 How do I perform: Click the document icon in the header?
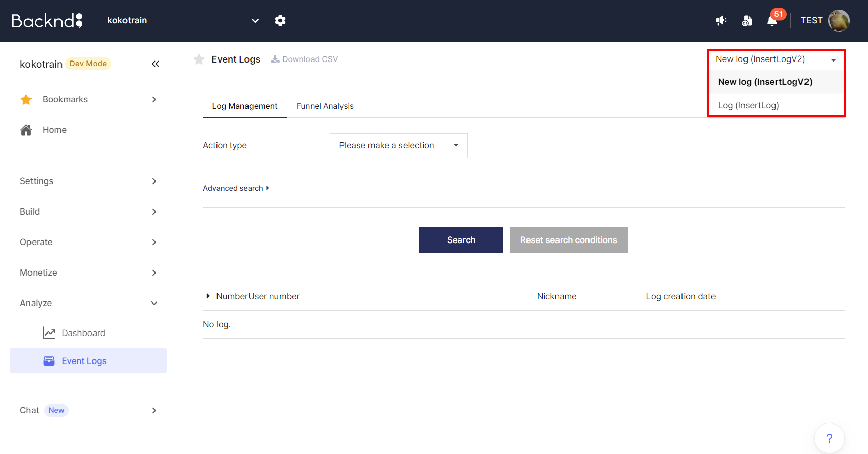pos(746,21)
